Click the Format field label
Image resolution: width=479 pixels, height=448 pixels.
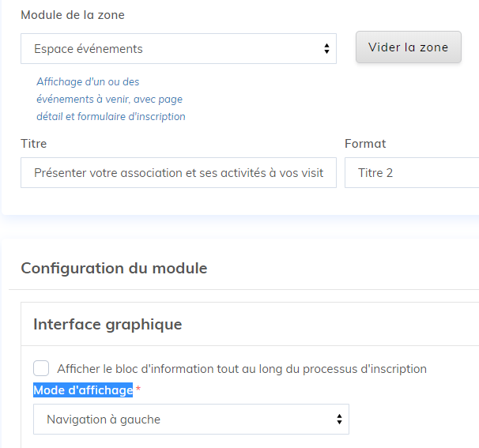[365, 144]
